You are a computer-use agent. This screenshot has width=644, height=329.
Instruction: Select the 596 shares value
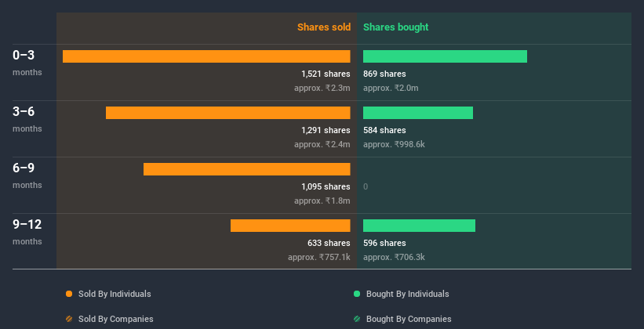coord(384,243)
